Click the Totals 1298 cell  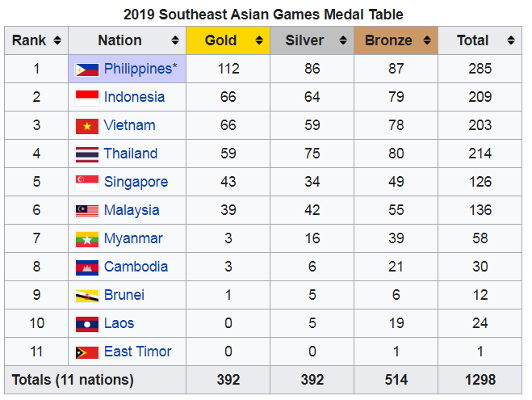click(480, 380)
